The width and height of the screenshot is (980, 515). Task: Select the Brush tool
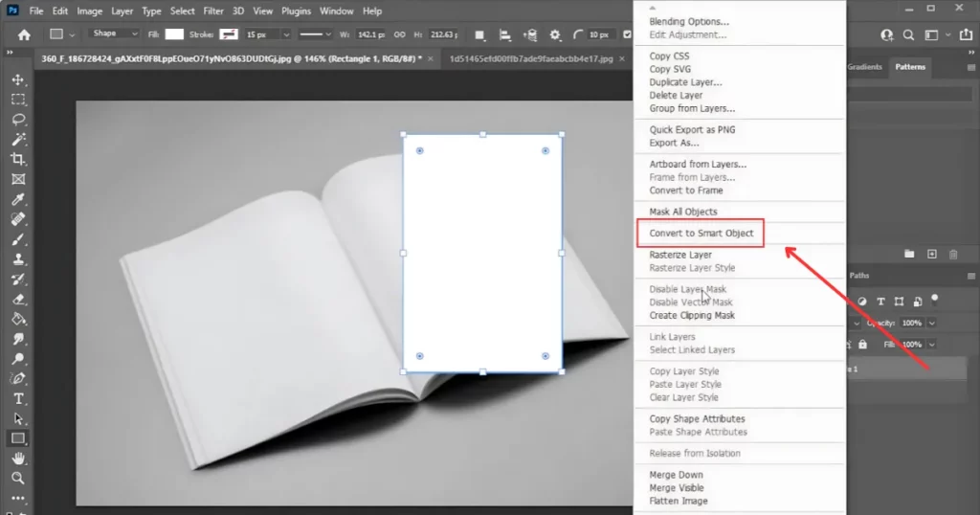pos(18,239)
